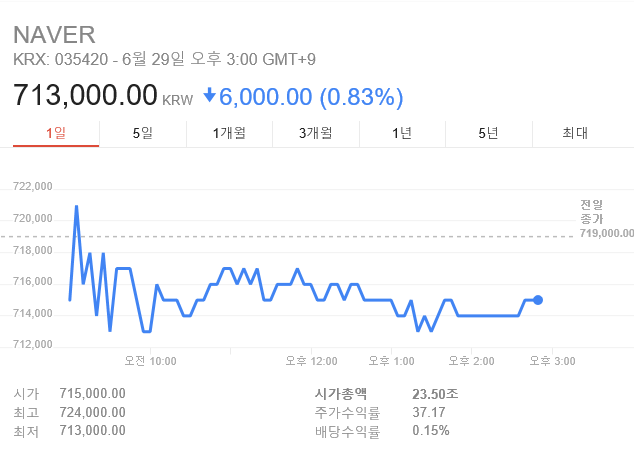Click the 713,000.00 current price text
The height and width of the screenshot is (454, 634).
(x=85, y=95)
